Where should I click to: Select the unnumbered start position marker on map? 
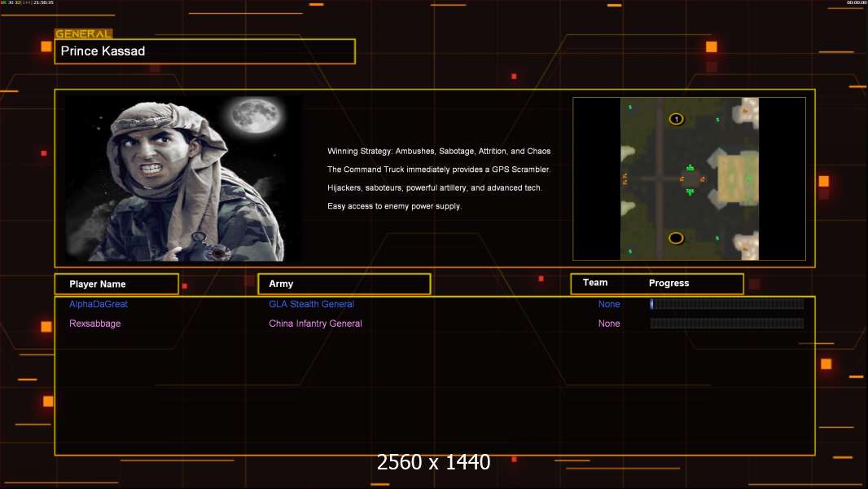pos(676,238)
